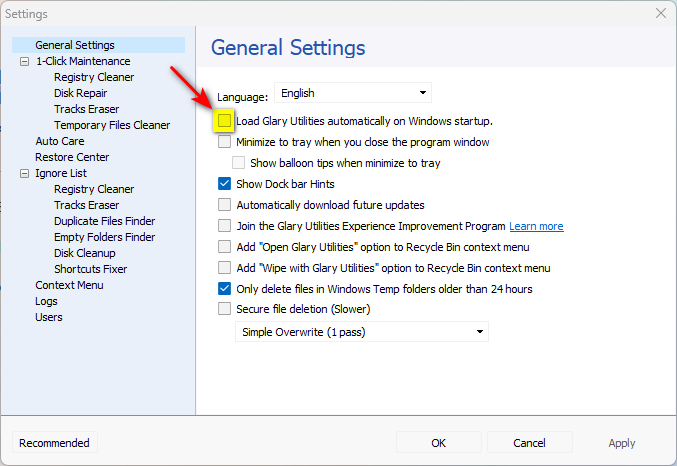Image resolution: width=677 pixels, height=466 pixels.
Task: Enable Load Glary Utilities on Windows startup
Action: 225,120
